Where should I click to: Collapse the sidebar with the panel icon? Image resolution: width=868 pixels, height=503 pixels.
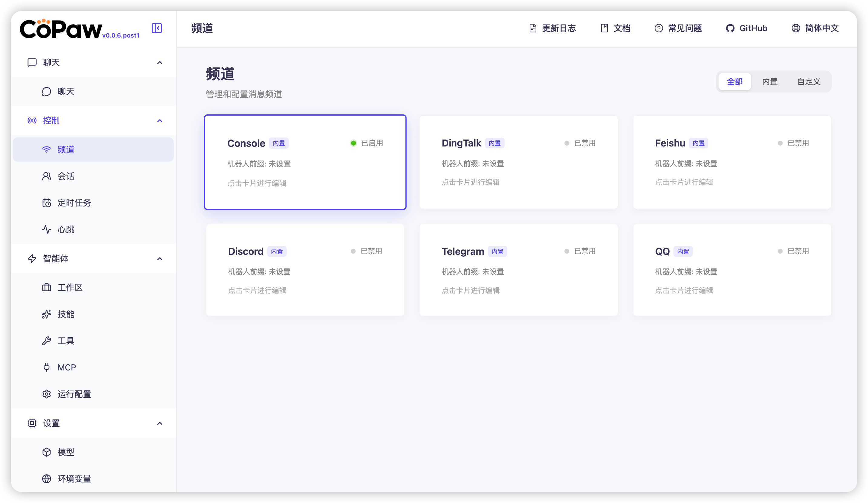pos(157,28)
